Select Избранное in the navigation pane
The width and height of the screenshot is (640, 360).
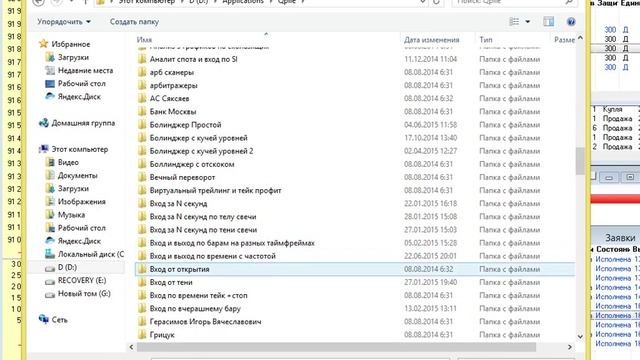click(x=71, y=44)
